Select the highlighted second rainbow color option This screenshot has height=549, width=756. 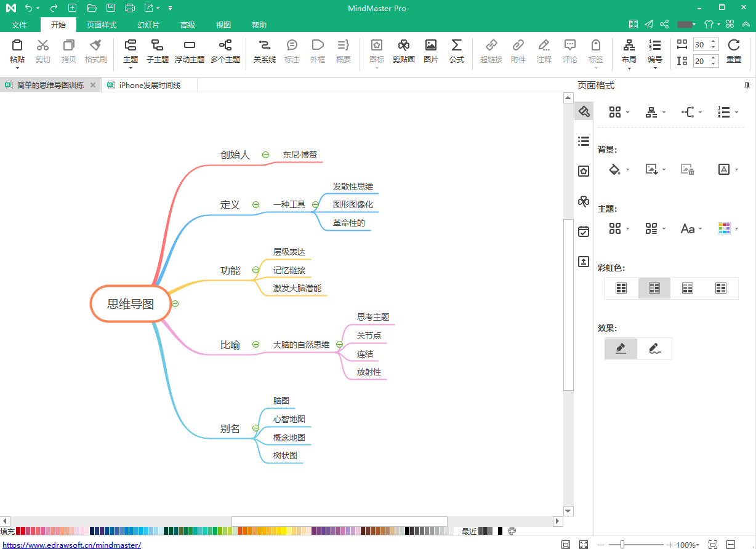click(x=654, y=288)
